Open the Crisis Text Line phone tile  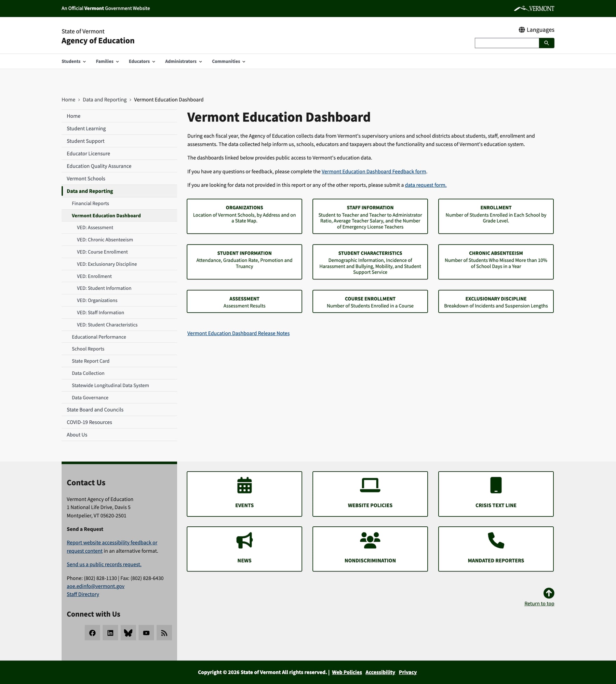[496, 494]
